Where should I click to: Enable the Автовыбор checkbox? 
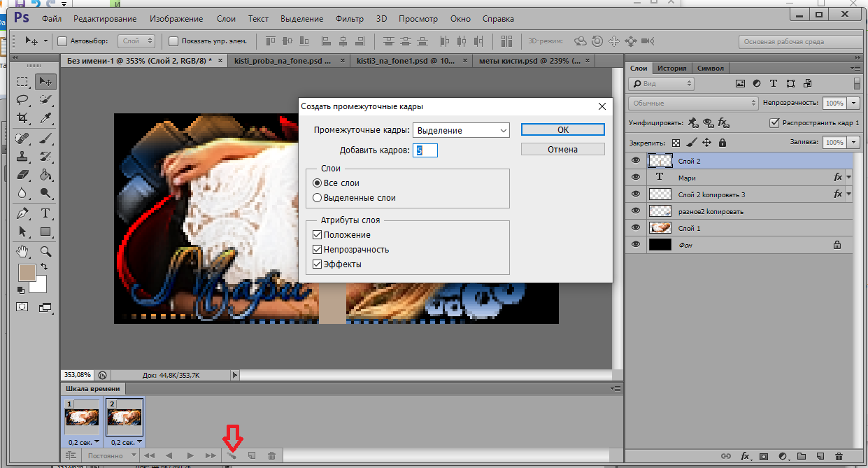(62, 41)
